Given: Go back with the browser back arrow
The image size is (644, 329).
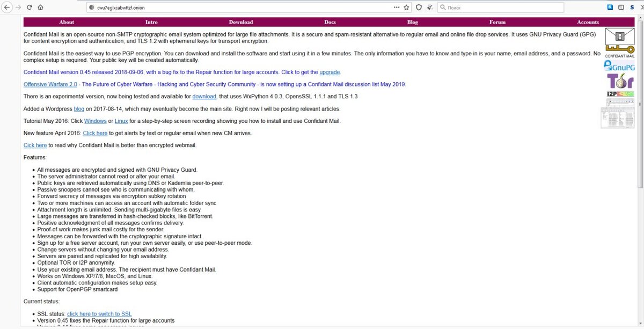Looking at the screenshot, I should point(7,8).
